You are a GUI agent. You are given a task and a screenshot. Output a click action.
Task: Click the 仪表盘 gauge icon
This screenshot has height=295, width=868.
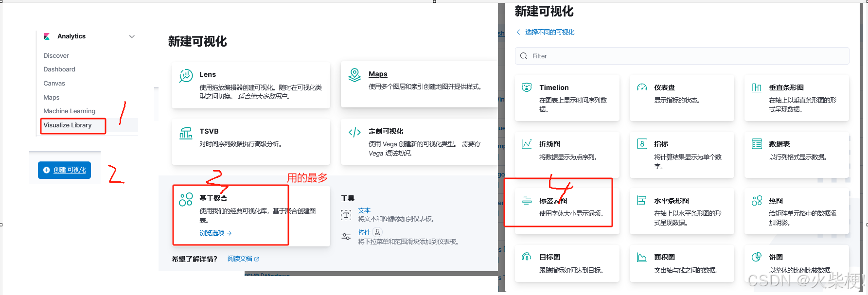pos(642,87)
